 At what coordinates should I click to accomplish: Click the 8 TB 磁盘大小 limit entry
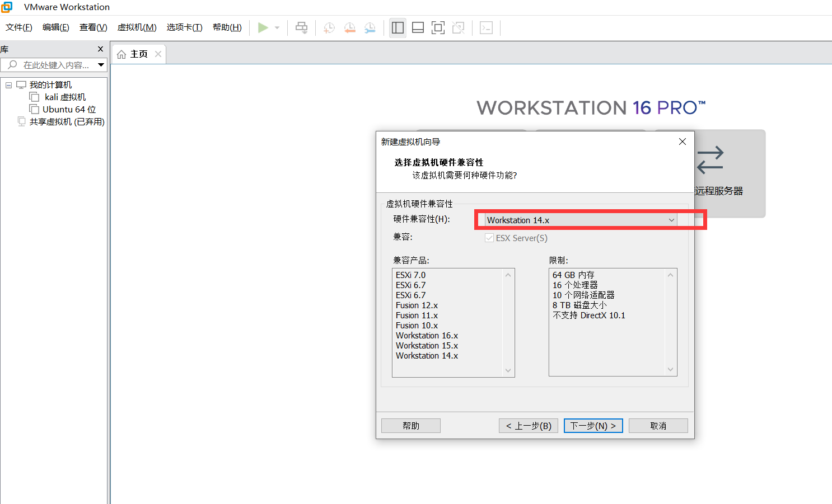[580, 305]
